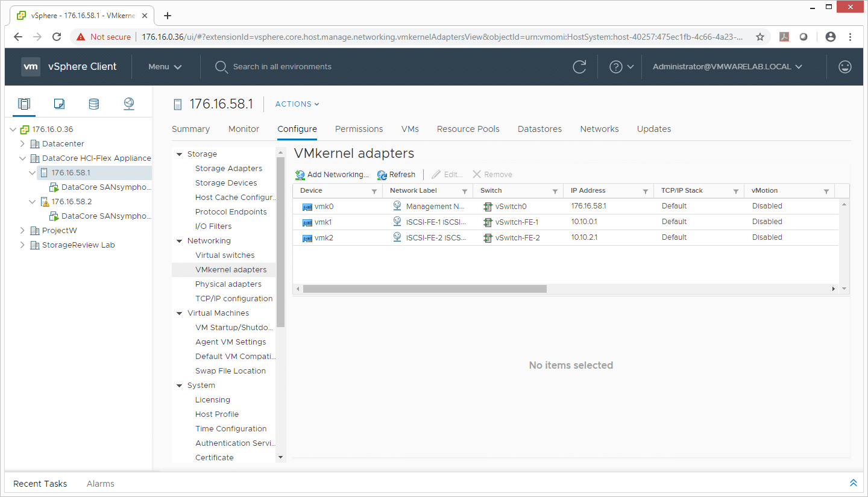Click the 176.16.0.36 vCenter icon in tree
Screen dimensions: 868x497
[25, 130]
